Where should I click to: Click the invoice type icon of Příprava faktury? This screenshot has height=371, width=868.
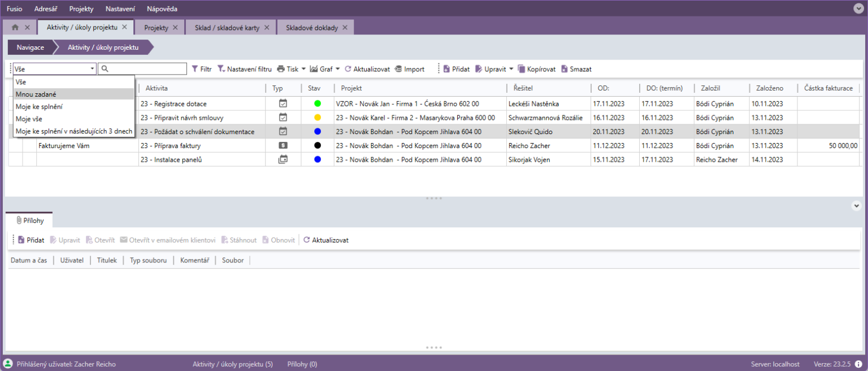click(x=283, y=145)
